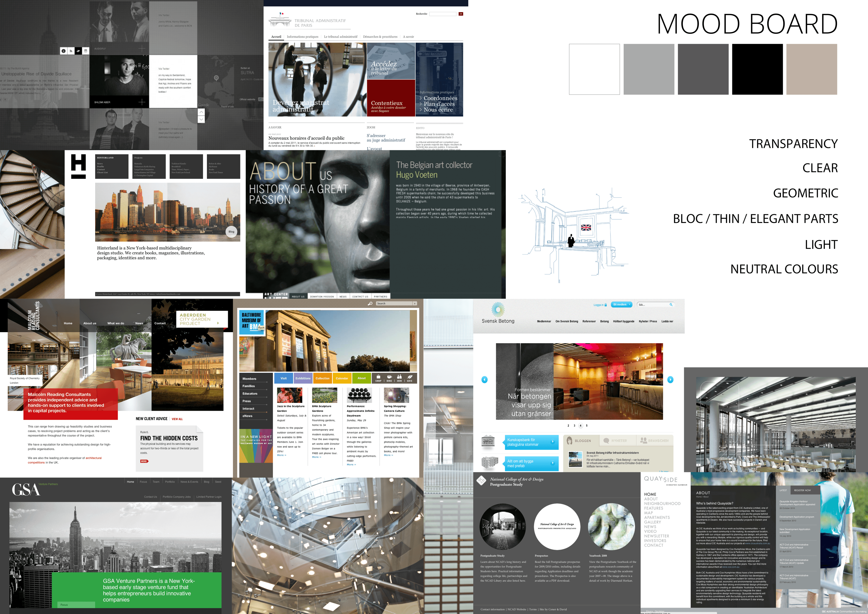
Task: Click the down chevron scroll arrow
Action: click(201, 120)
